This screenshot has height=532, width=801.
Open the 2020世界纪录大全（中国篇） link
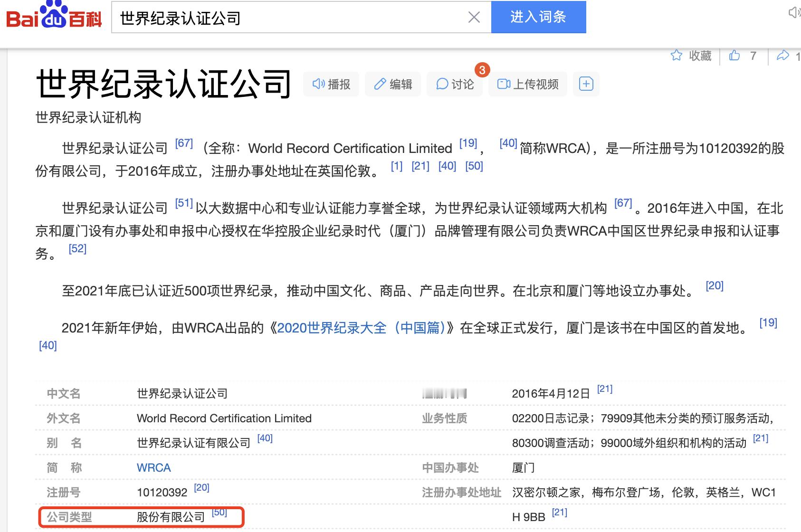coord(361,328)
